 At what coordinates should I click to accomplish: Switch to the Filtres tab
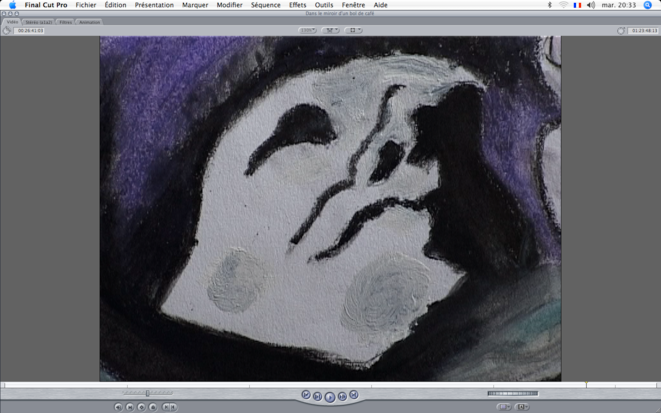pos(65,22)
